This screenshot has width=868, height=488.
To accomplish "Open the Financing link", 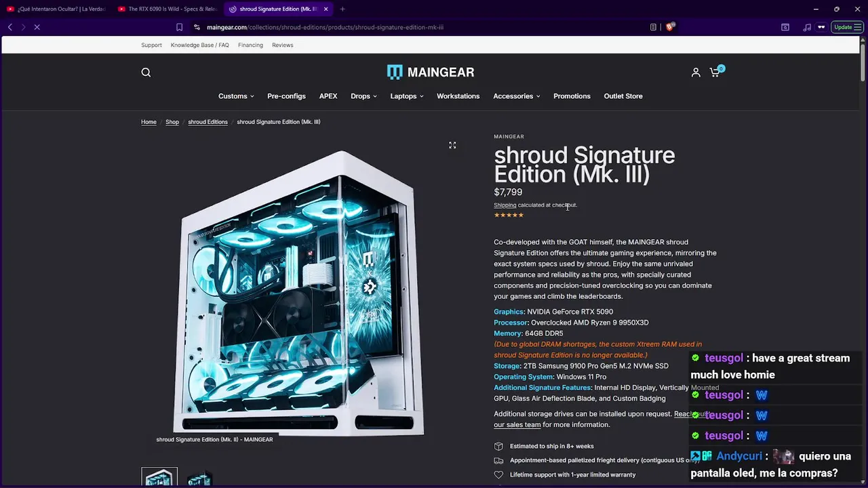I will point(250,45).
